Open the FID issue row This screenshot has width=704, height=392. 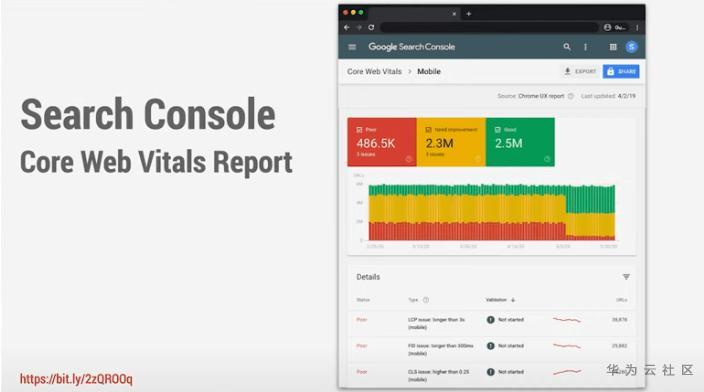click(x=492, y=349)
